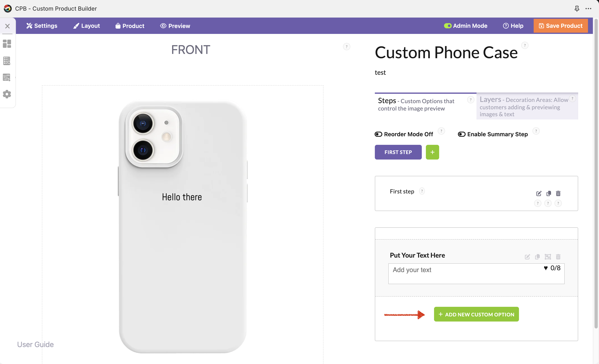The width and height of the screenshot is (599, 364).
Task: Open the three-dot more options menu
Action: coord(588,9)
